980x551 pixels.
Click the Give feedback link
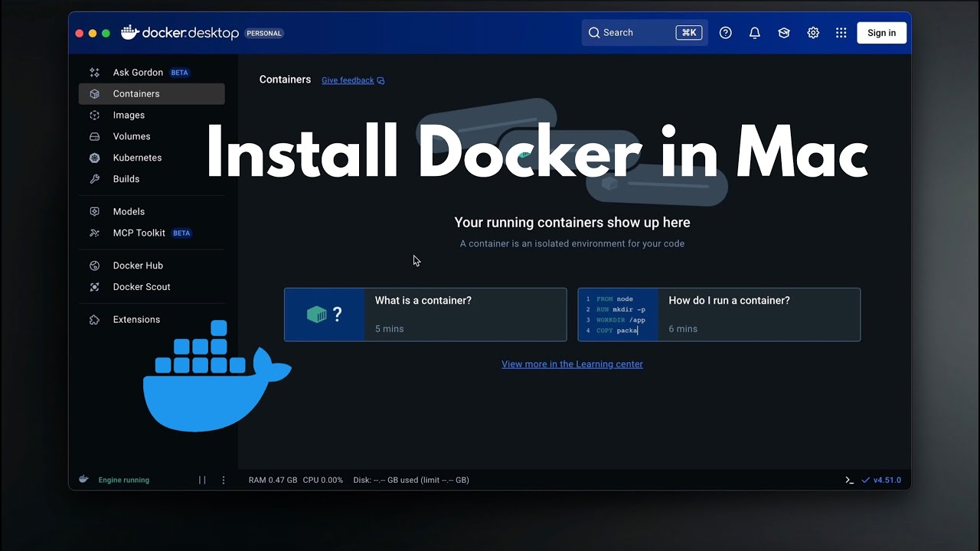(x=348, y=80)
